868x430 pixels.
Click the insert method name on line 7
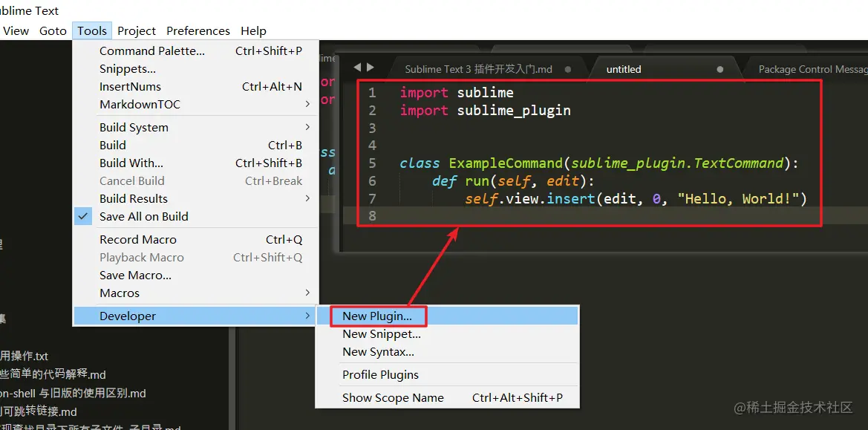571,199
